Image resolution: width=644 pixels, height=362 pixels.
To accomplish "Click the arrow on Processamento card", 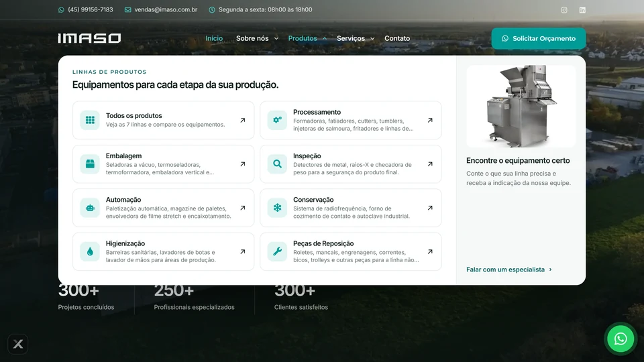I will (430, 120).
